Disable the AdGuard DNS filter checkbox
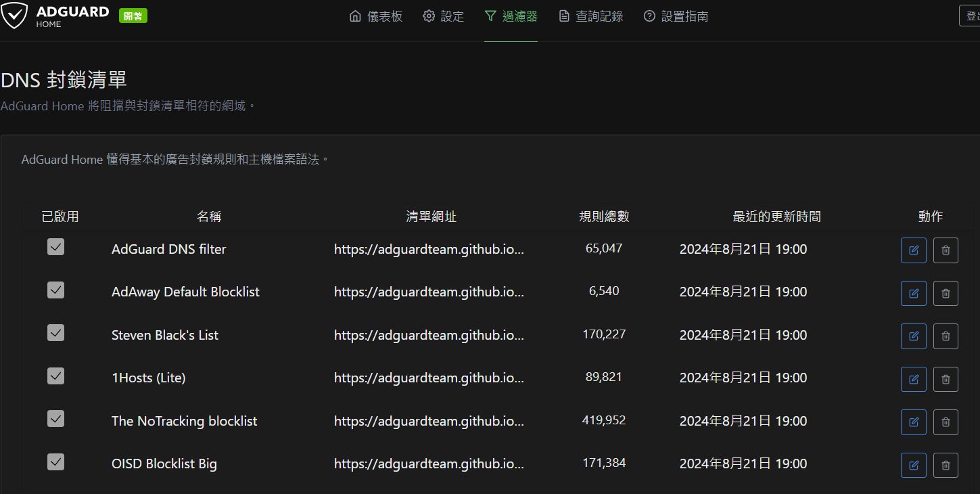The image size is (980, 494). pyautogui.click(x=55, y=247)
